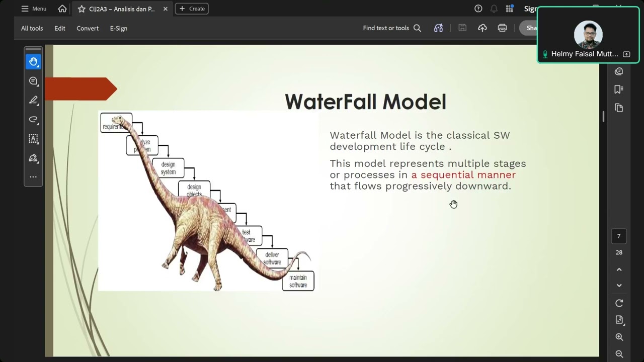Click the Find text or tools search
644x362 pixels.
point(392,28)
